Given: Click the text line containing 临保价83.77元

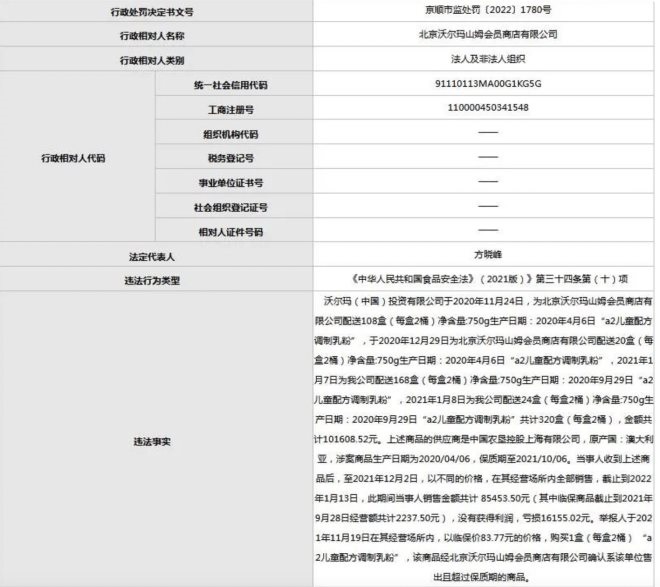Looking at the screenshot, I should pos(484,538).
